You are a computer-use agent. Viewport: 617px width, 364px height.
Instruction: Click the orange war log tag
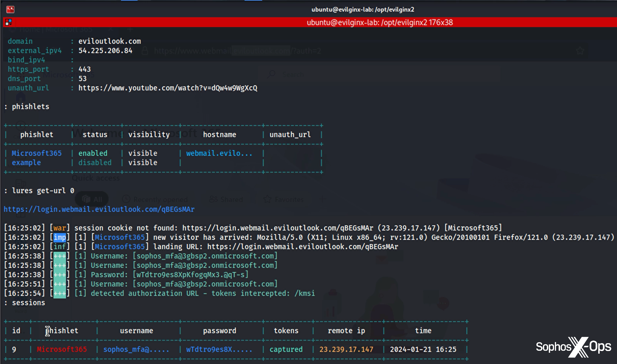[60, 228]
